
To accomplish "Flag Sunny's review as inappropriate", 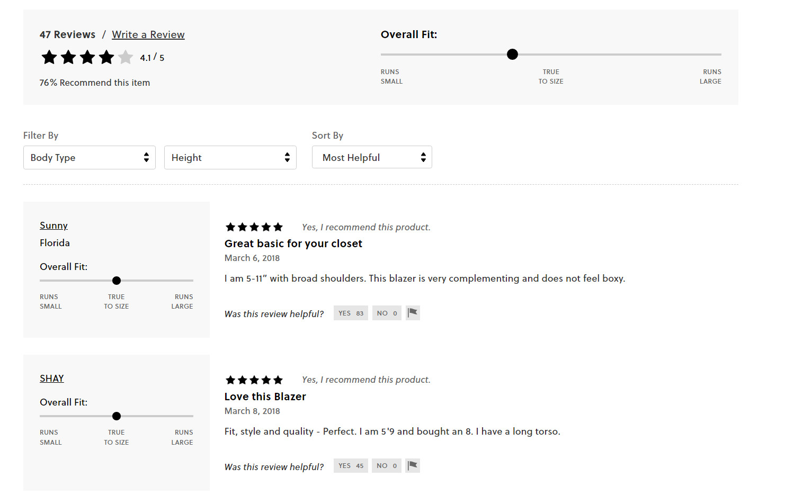I will point(413,313).
